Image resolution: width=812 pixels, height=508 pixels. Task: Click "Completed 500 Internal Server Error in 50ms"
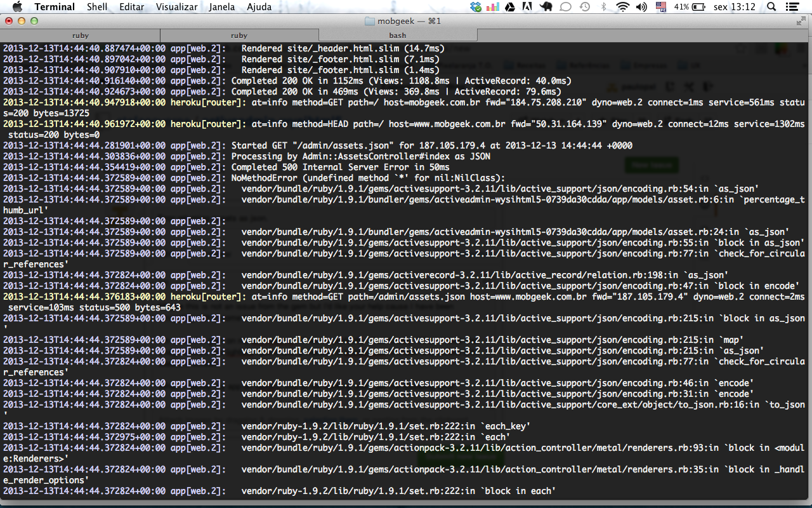340,167
